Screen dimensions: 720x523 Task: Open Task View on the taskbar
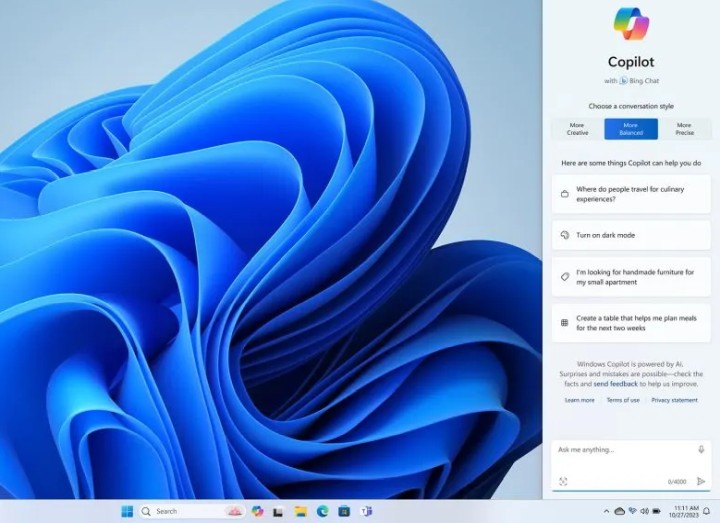pyautogui.click(x=278, y=512)
